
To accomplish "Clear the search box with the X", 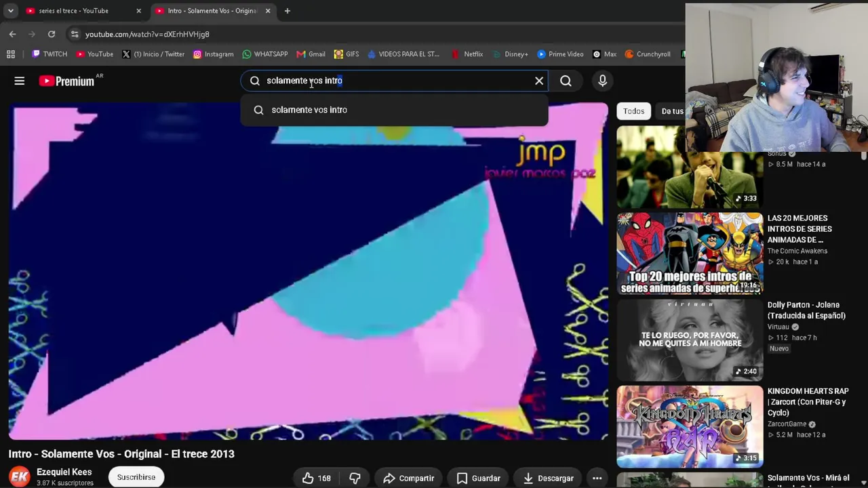I will coord(539,81).
